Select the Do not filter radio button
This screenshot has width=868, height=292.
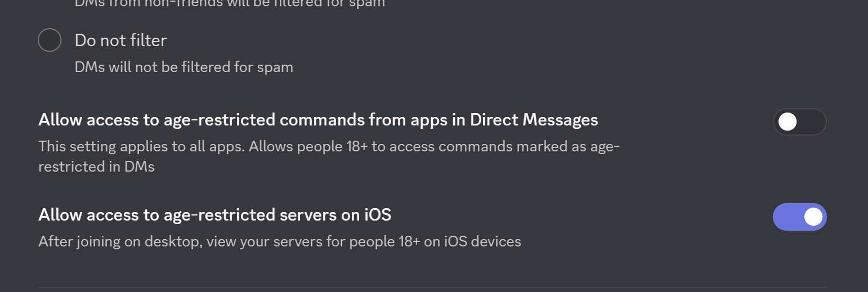(50, 40)
